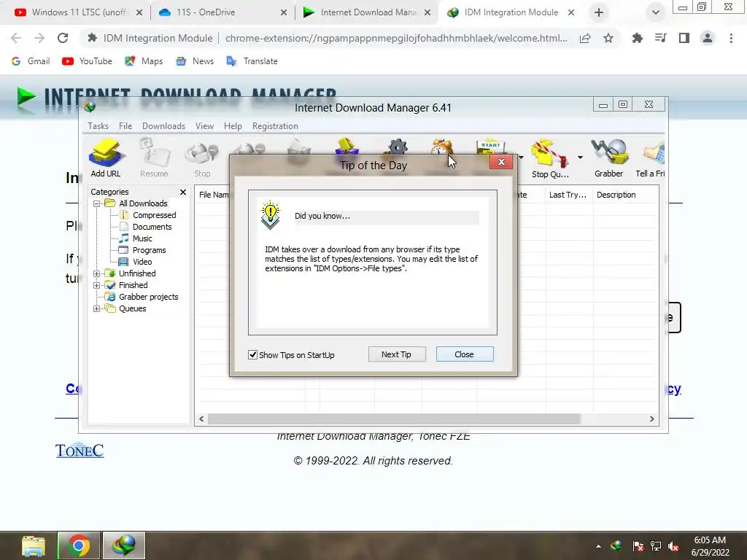Click the share page icon

(585, 38)
